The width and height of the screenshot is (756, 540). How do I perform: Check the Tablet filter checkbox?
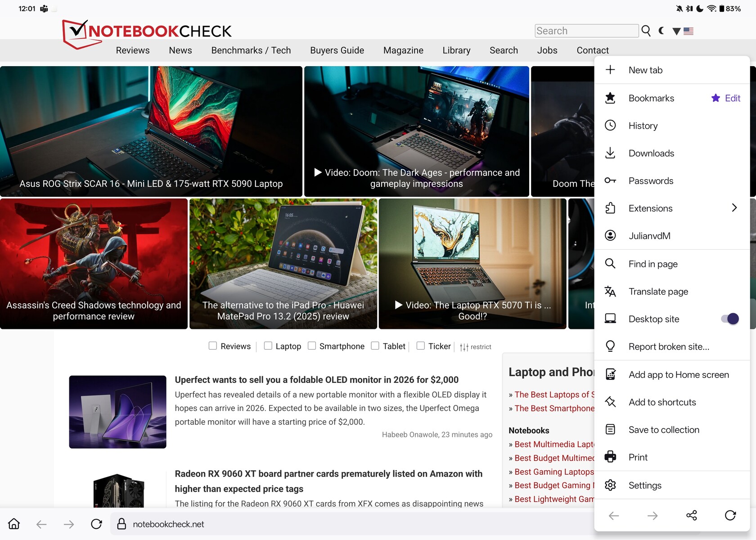pyautogui.click(x=375, y=346)
